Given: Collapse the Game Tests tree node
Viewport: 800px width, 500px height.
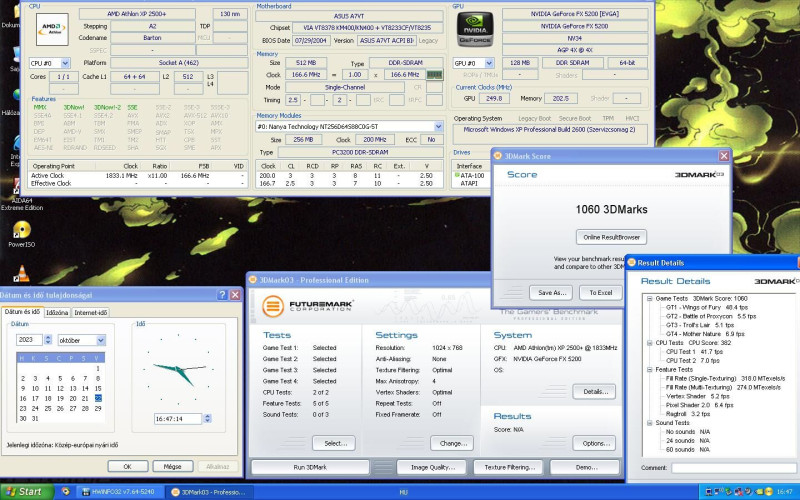Looking at the screenshot, I should (649, 298).
